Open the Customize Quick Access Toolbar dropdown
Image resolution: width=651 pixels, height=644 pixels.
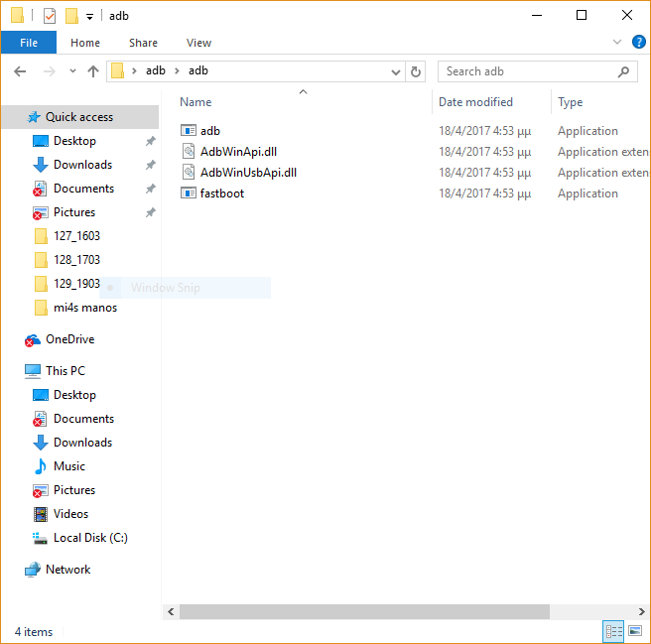[x=89, y=17]
